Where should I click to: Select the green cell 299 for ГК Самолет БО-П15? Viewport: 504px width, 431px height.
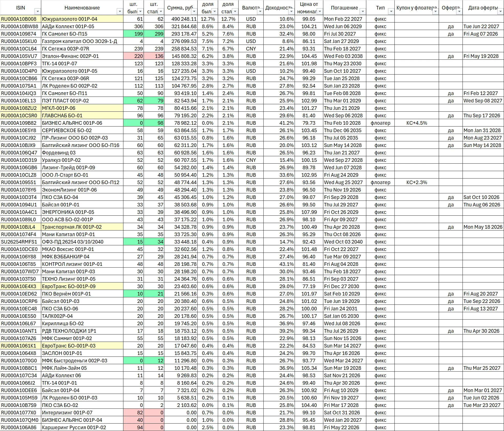pos(154,34)
